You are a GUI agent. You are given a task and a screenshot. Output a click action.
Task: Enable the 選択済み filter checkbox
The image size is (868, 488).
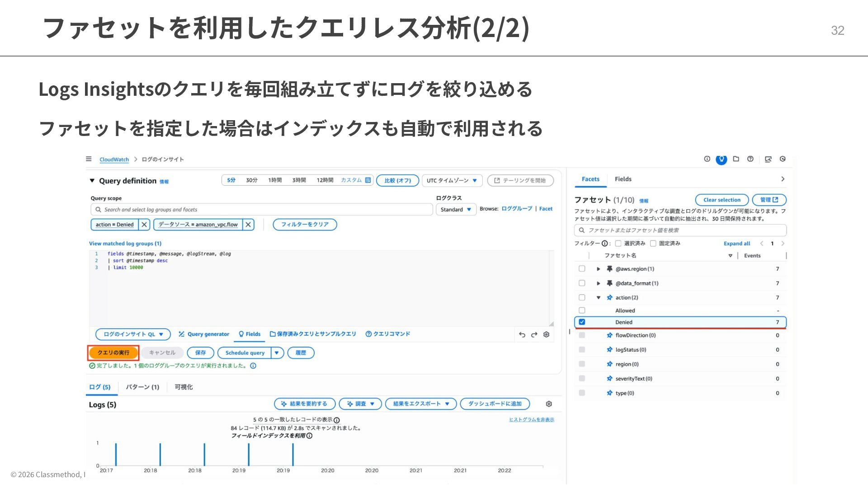[618, 244]
